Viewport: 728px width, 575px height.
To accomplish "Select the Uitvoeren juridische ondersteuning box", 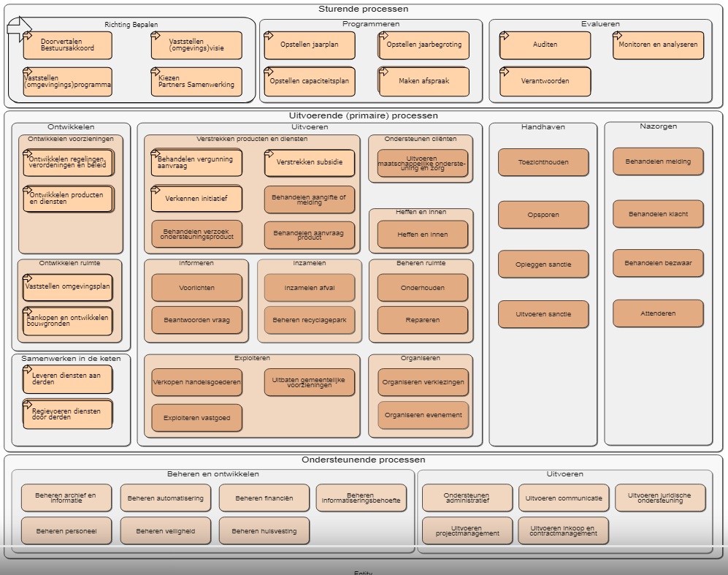I will [x=660, y=498].
